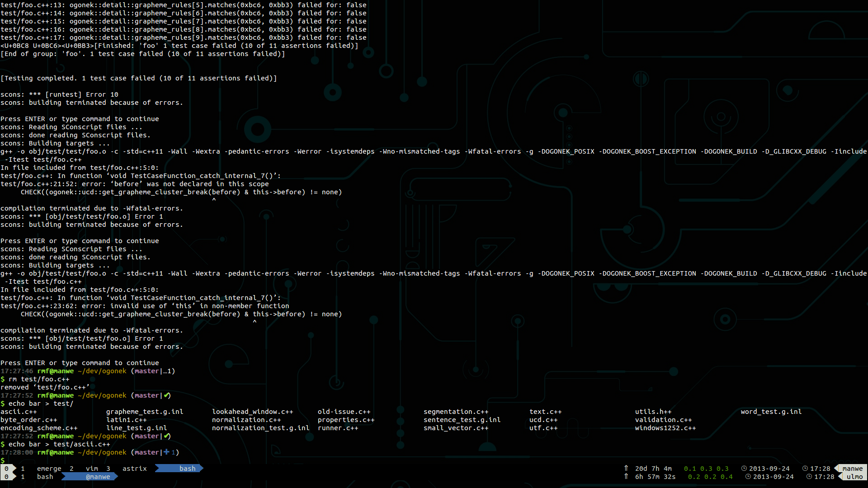
Task: Click load average 0.2 0.2 0.4
Action: click(710, 477)
